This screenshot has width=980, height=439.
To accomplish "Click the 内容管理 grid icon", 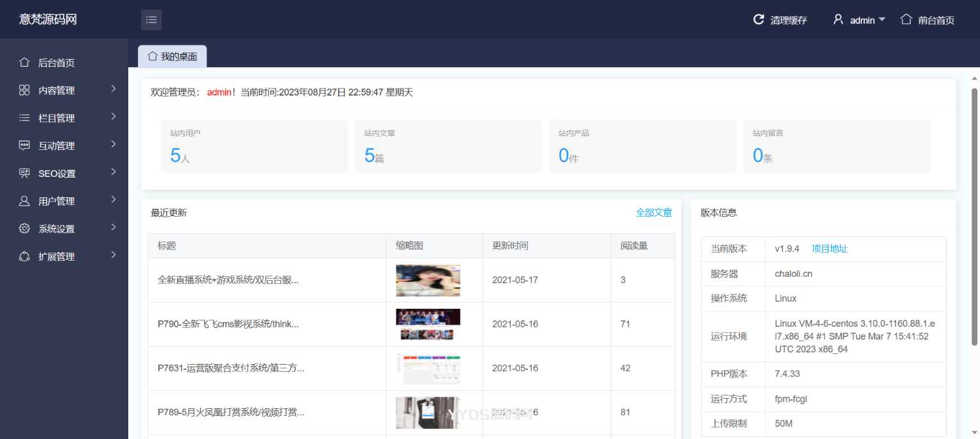I will coord(24,90).
